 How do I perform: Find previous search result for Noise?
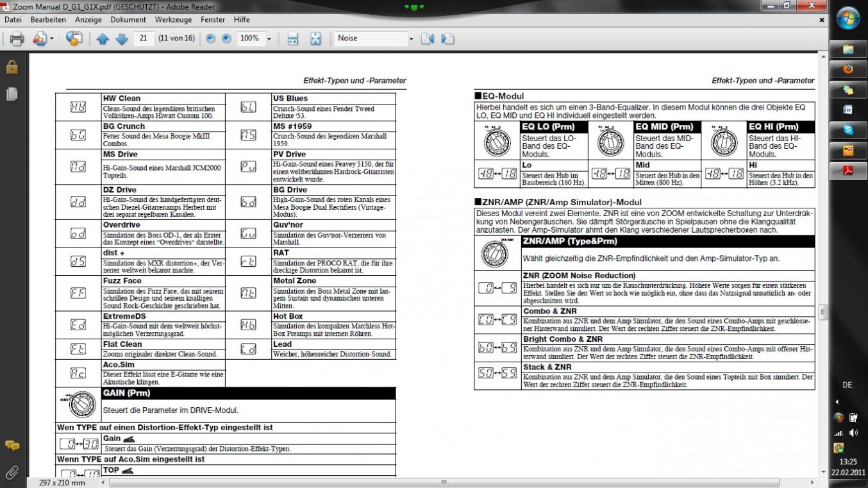coord(427,38)
